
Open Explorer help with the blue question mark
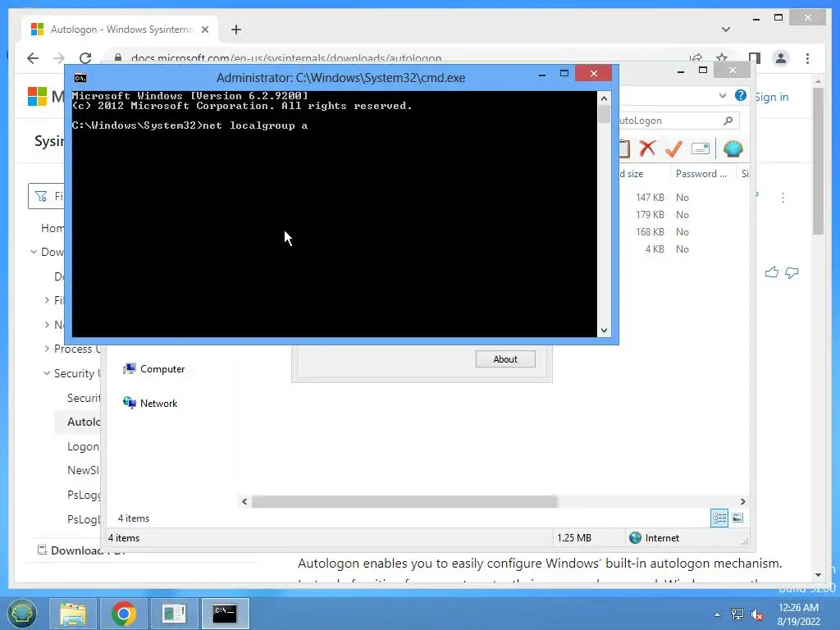pyautogui.click(x=741, y=95)
